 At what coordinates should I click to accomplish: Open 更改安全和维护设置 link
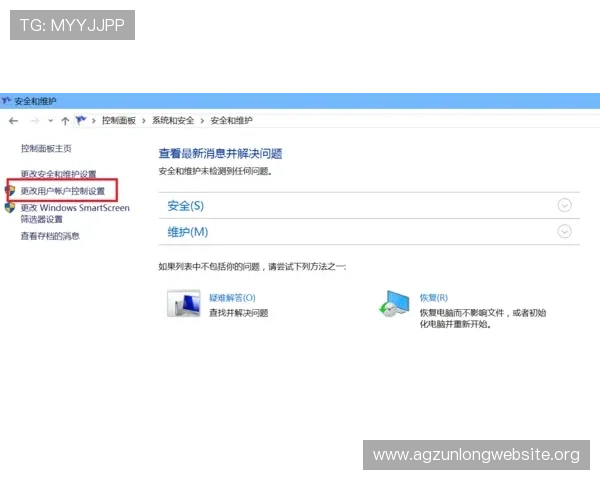click(x=58, y=174)
